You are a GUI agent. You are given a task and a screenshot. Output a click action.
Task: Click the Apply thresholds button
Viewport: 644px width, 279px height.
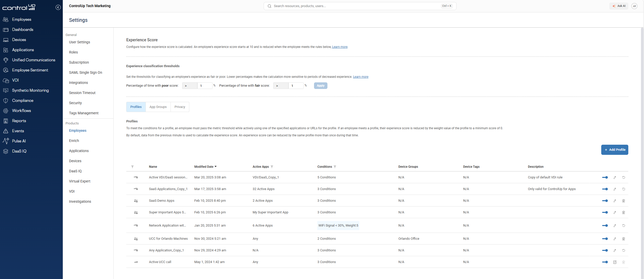[x=321, y=86]
